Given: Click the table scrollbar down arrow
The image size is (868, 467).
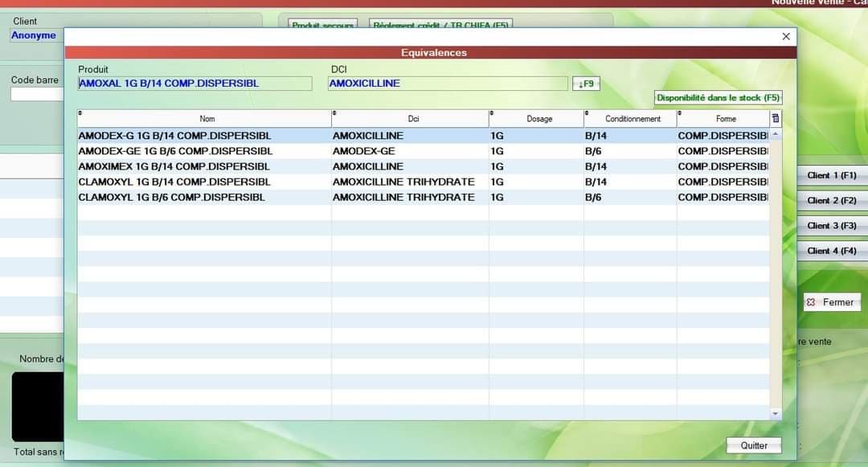Looking at the screenshot, I should click(x=776, y=413).
